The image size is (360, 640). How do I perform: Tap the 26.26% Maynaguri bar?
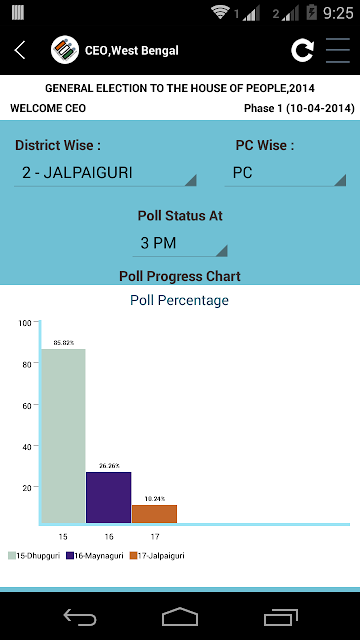pos(109,497)
